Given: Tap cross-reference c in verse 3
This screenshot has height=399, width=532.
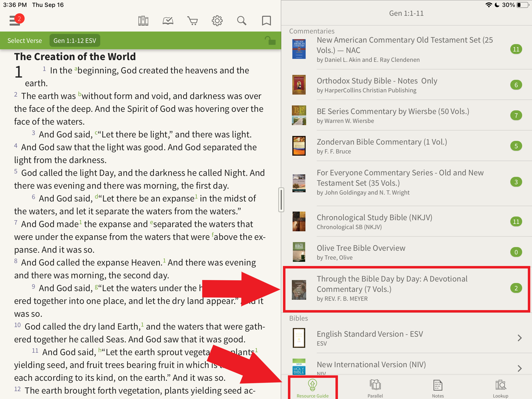Looking at the screenshot, I should (x=96, y=133).
